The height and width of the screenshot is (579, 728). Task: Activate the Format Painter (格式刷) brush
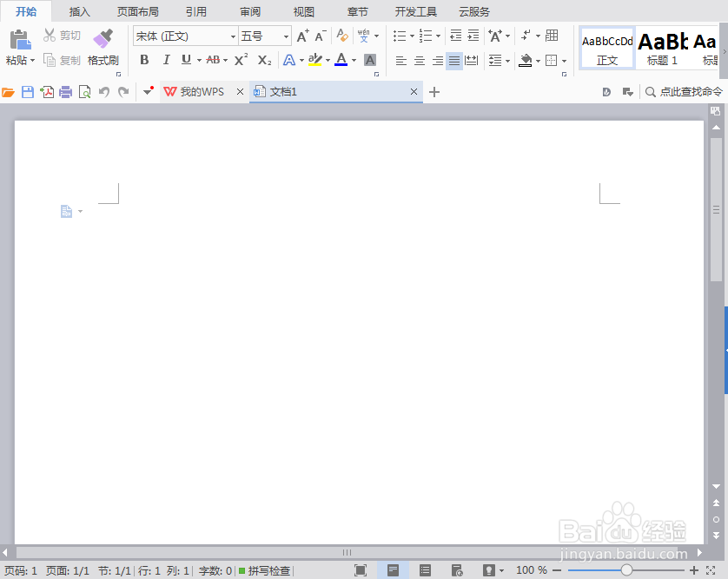click(x=103, y=38)
